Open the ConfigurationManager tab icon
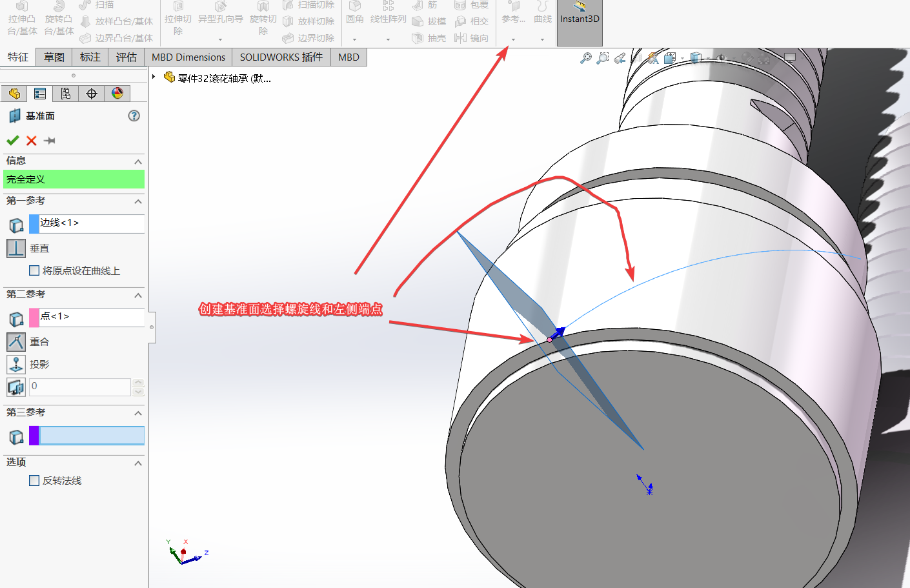 coord(66,94)
